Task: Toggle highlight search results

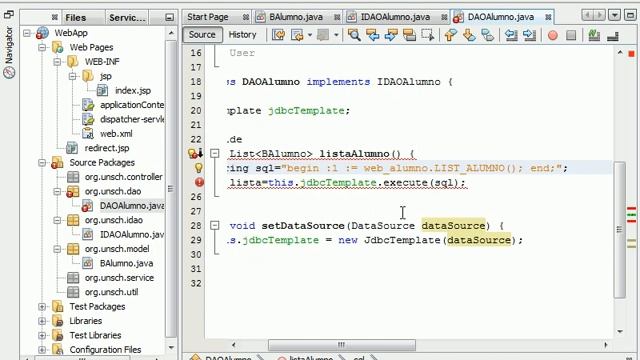Action: [409, 35]
